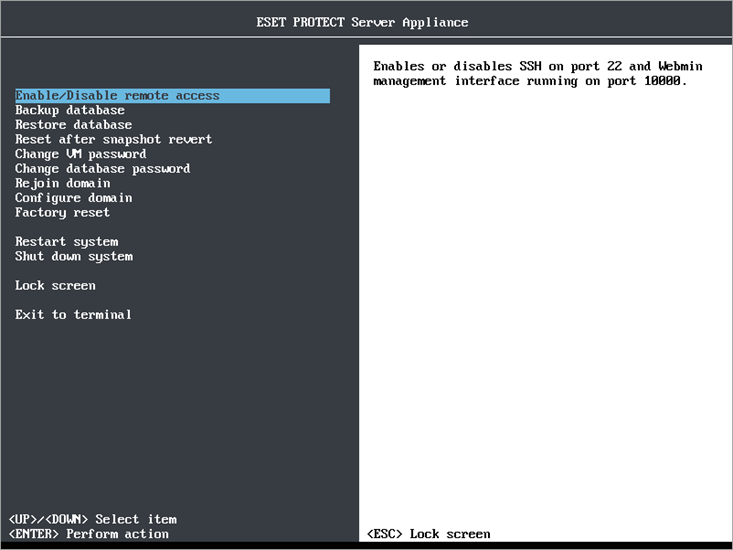
Task: Click the UP/DOWN Select item hint
Action: [92, 519]
